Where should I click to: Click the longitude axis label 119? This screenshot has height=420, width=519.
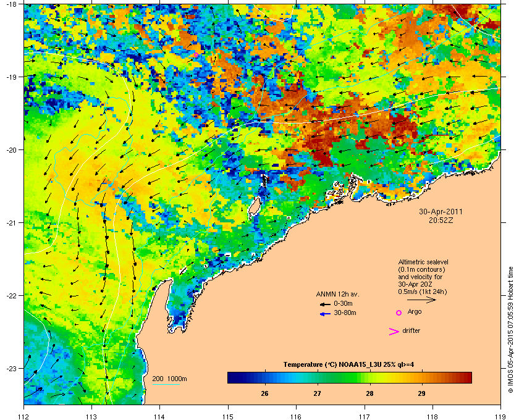click(500, 416)
